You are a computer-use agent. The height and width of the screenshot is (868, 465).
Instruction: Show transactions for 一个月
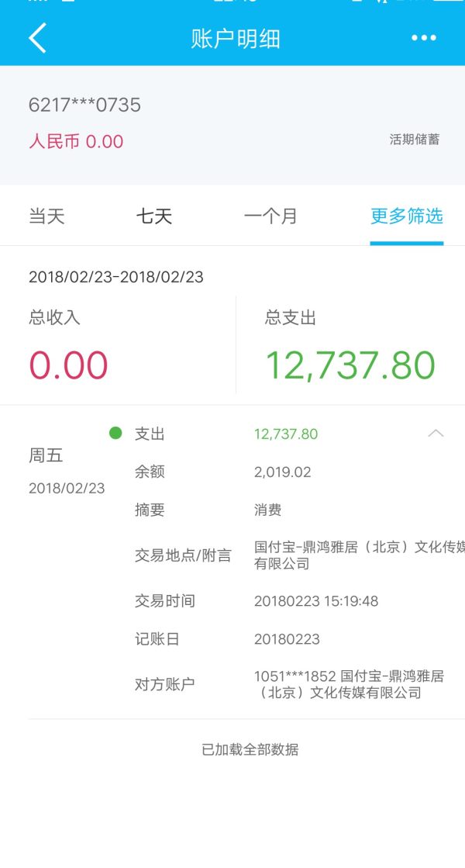(270, 216)
